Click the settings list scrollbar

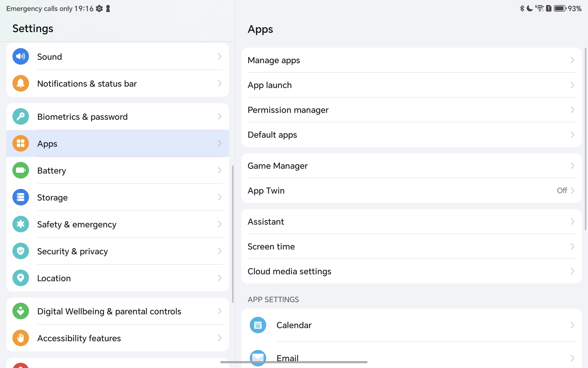233,234
